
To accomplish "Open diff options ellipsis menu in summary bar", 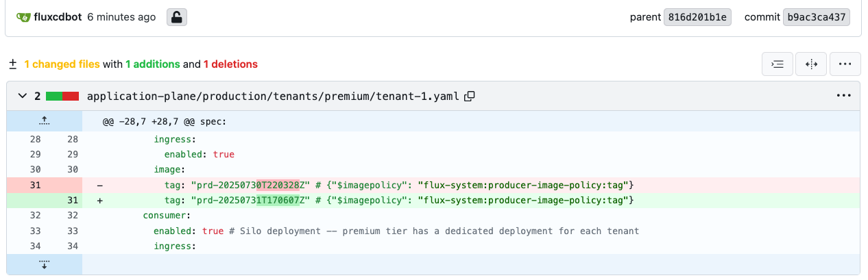I will [845, 64].
